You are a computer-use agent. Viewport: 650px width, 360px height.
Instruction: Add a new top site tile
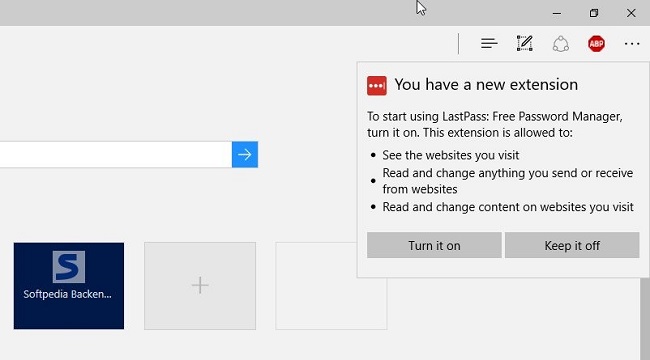click(200, 286)
